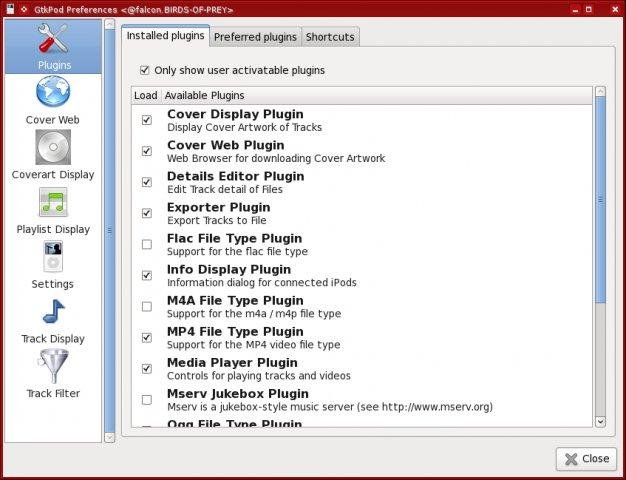Select the Playlist Display music icon
This screenshot has height=480, width=626.
coord(53,203)
